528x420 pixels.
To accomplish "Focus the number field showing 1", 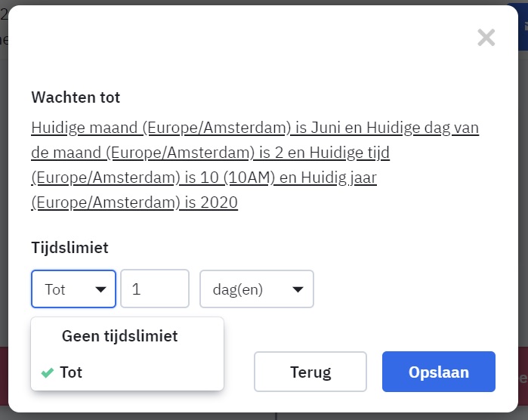I will coord(154,289).
